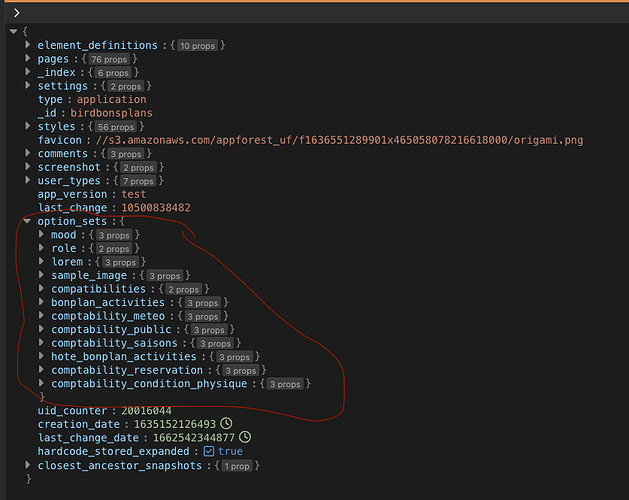Expand the comptability_reservation option set
629x500 pixels.
pos(41,370)
